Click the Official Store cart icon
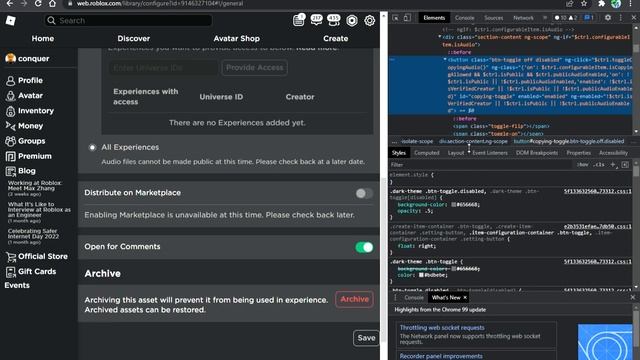This screenshot has width=640, height=360. pyautogui.click(x=10, y=257)
